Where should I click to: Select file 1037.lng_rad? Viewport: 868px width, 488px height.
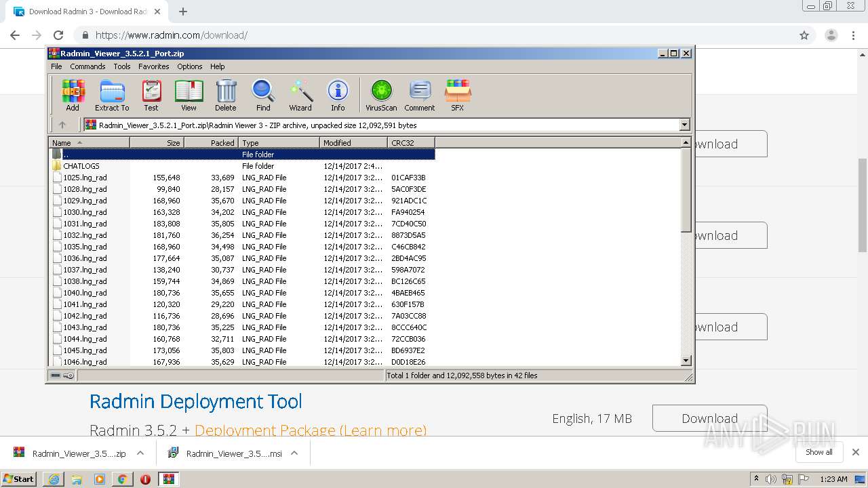point(241,270)
